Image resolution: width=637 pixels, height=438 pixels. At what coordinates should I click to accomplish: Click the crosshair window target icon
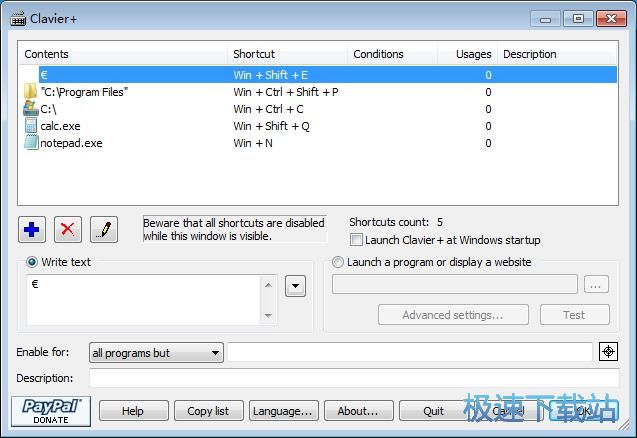pyautogui.click(x=608, y=352)
